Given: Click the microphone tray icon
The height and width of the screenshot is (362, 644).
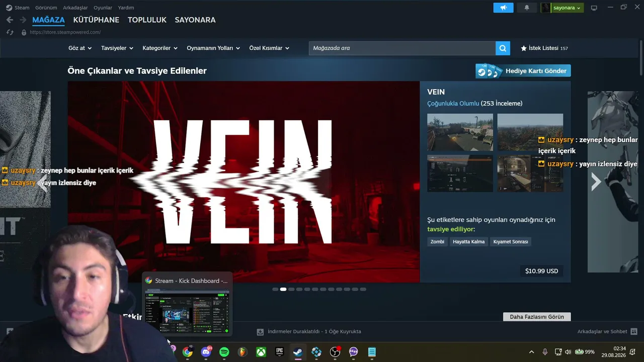Looking at the screenshot, I should [545, 352].
